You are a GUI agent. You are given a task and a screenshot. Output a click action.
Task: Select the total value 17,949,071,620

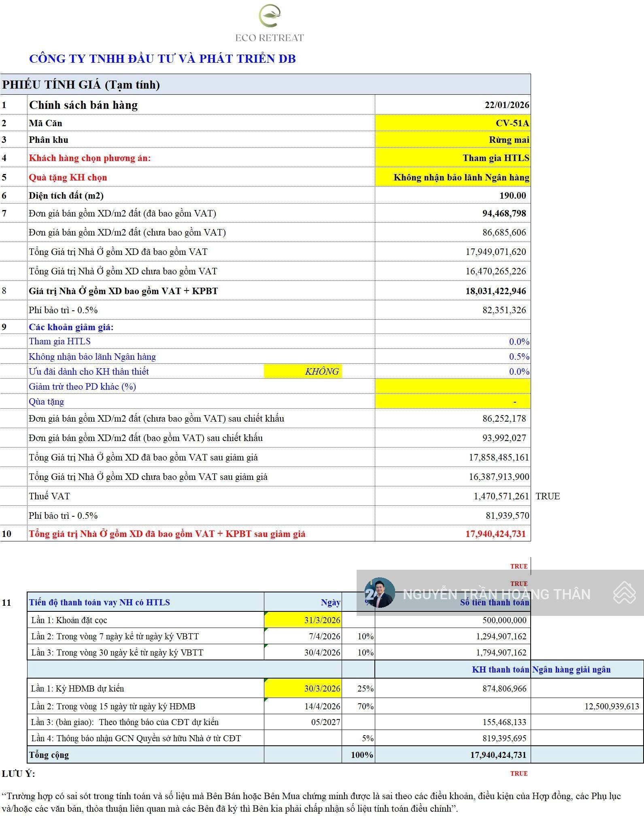click(495, 252)
